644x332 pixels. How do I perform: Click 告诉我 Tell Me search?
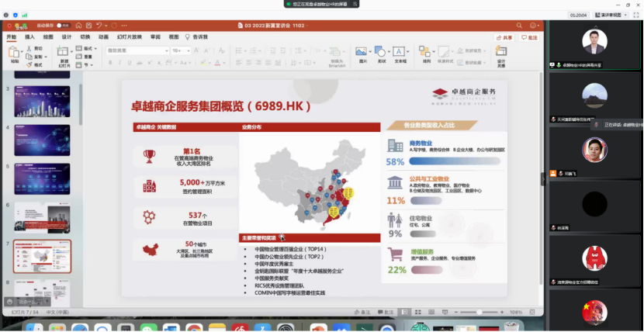point(196,37)
